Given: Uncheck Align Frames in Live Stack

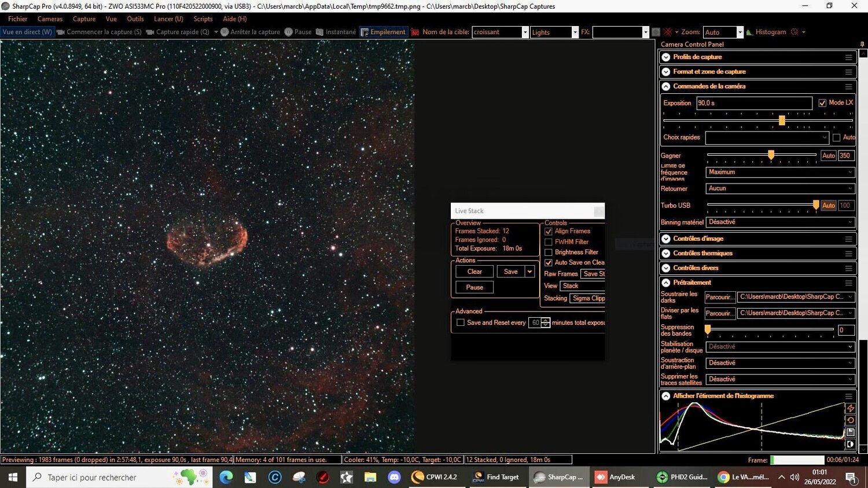Looking at the screenshot, I should click(x=548, y=231).
